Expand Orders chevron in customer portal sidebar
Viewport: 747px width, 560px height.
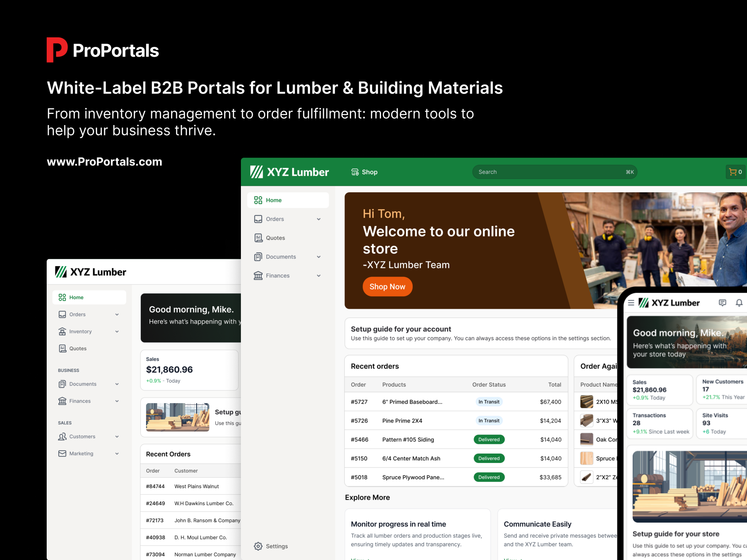(x=319, y=219)
